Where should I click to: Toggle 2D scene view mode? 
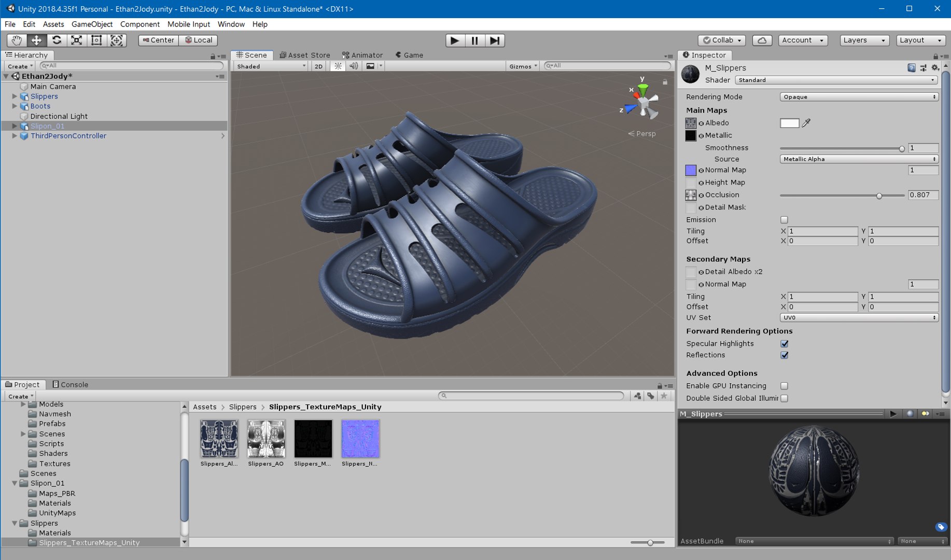coord(318,66)
